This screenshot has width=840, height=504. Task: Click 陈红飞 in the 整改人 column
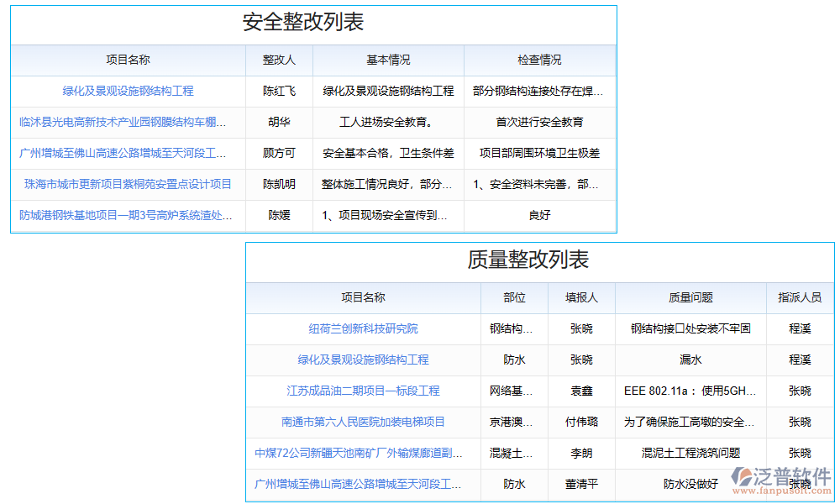click(x=278, y=91)
